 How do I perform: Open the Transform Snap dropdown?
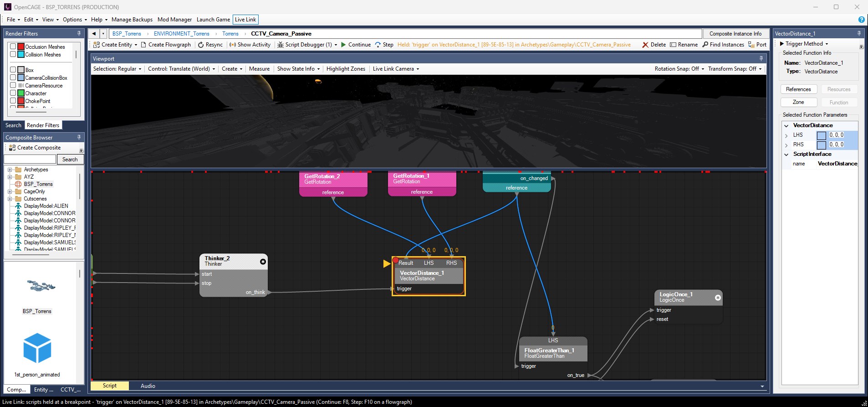click(x=735, y=69)
